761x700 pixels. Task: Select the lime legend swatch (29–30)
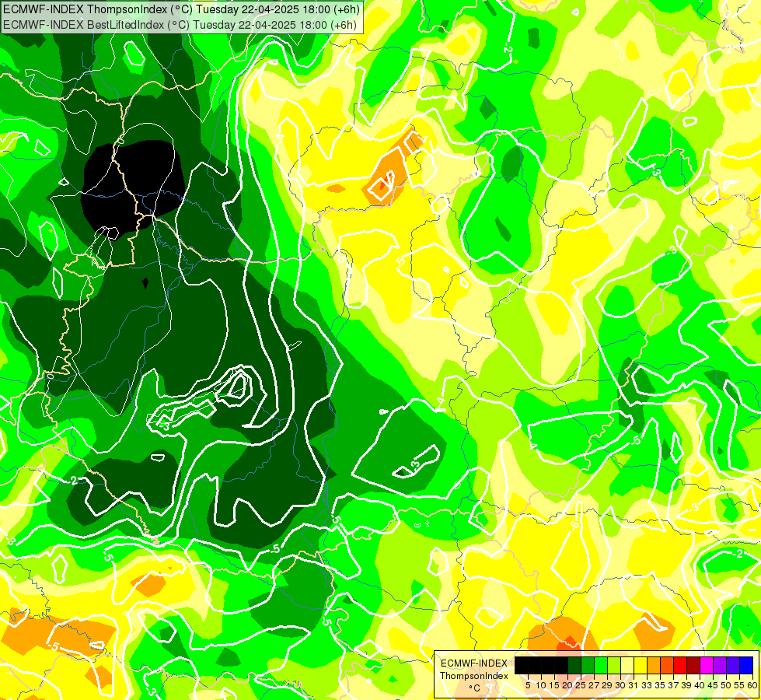(614, 665)
